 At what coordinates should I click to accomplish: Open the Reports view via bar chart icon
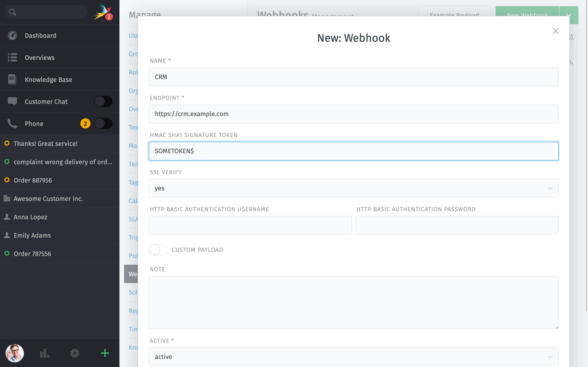[x=44, y=353]
